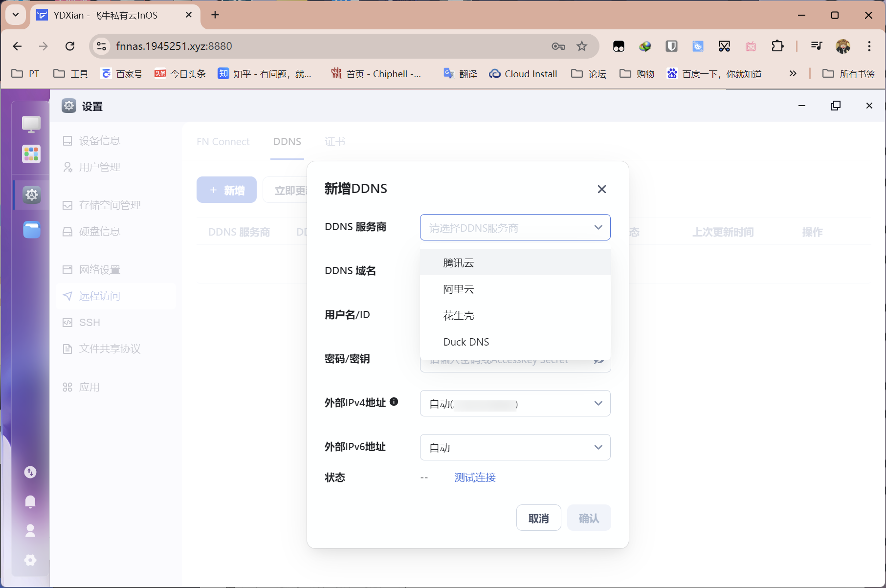Click the Bitwarden shield extension icon
Image resolution: width=886 pixels, height=588 pixels.
pos(671,46)
